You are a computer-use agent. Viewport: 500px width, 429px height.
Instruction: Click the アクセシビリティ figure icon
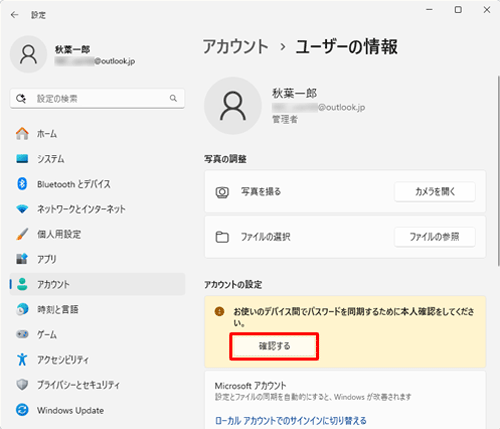click(x=22, y=359)
